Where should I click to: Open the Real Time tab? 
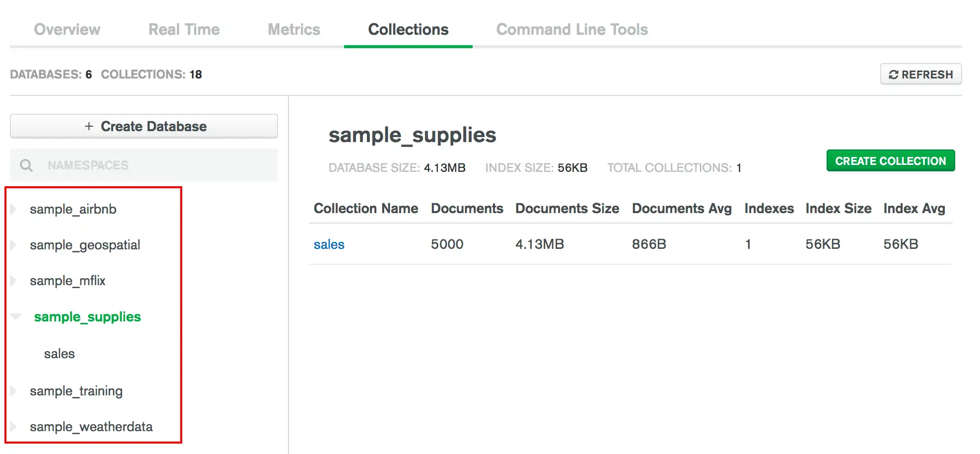pyautogui.click(x=184, y=29)
